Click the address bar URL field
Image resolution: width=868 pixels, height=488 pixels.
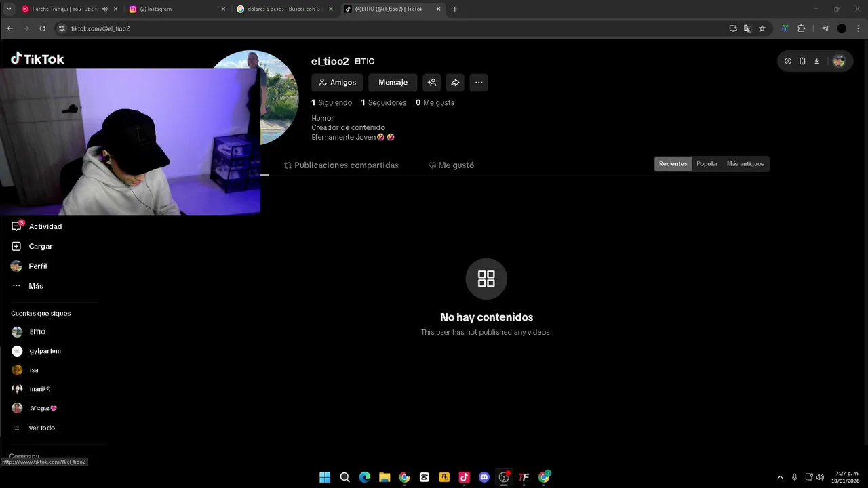[x=393, y=28]
